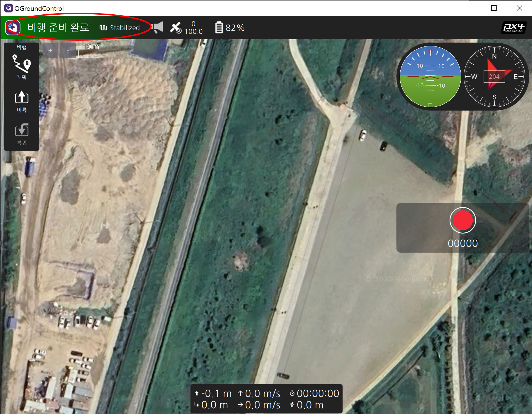Screen dimensions: 532x414
Task: Click the bottom telemetry values panel
Action: click(266, 399)
